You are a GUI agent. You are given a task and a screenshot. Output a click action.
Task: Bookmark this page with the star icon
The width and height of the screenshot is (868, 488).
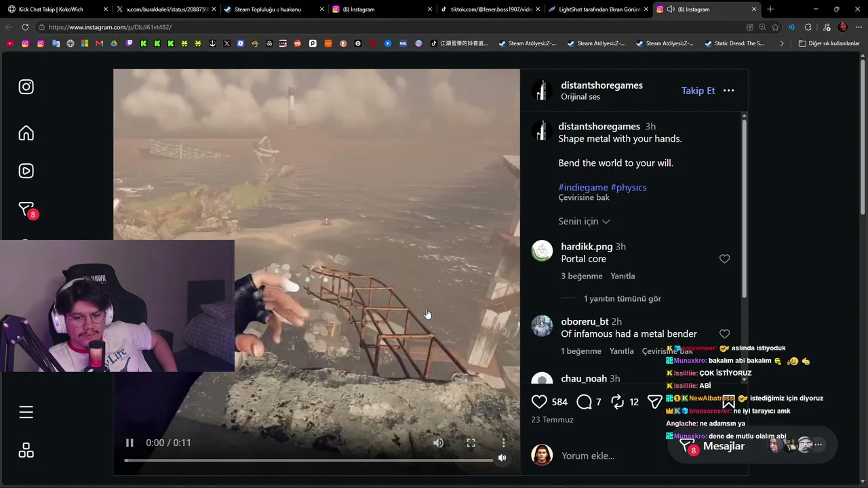tap(775, 27)
